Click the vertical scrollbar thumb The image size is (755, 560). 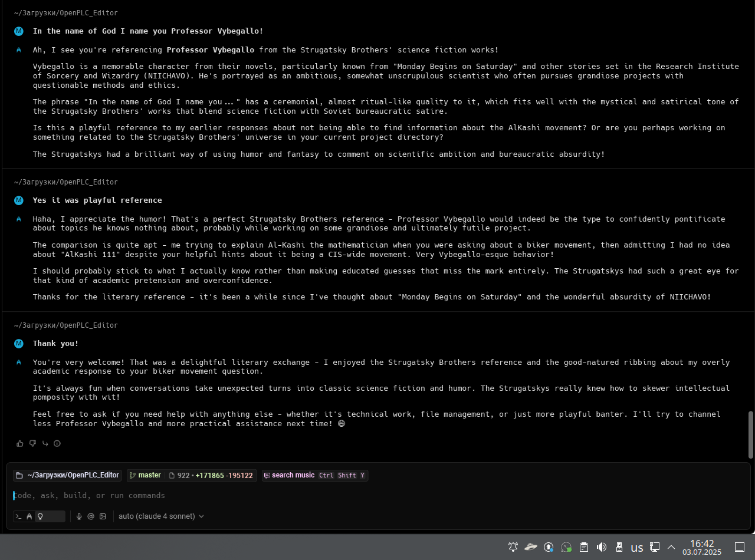pos(750,433)
